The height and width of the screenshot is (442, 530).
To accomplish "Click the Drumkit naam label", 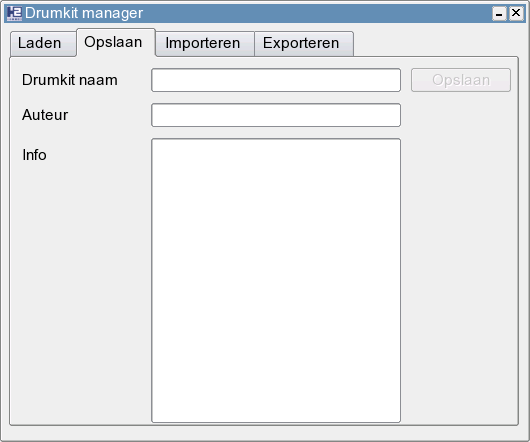I will pyautogui.click(x=70, y=80).
